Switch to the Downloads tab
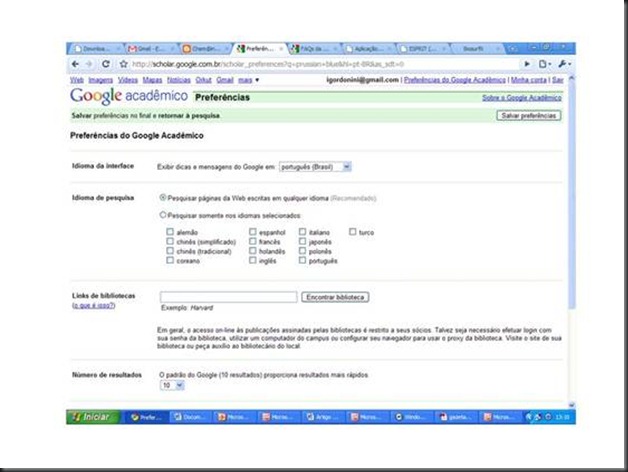Screen dimensions: 628x472 (x=96, y=49)
